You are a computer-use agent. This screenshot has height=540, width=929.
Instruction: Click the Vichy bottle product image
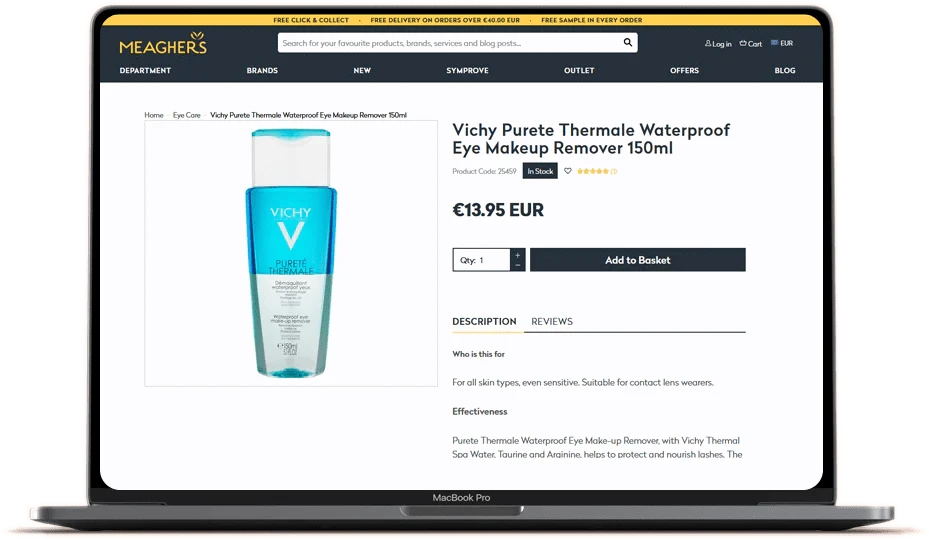(291, 254)
